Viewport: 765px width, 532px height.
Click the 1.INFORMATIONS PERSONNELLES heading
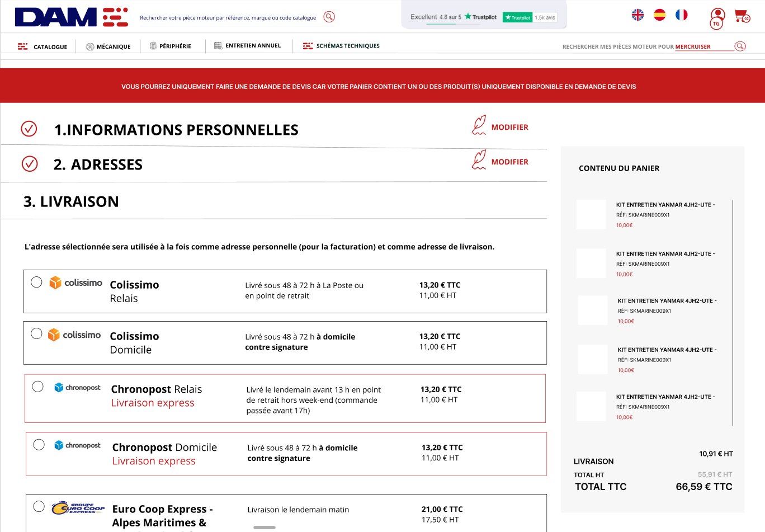176,130
